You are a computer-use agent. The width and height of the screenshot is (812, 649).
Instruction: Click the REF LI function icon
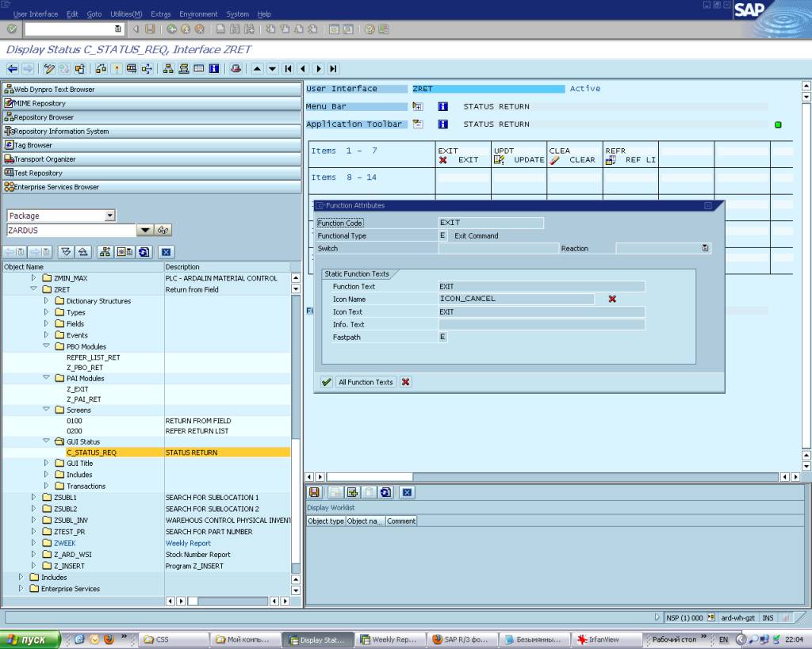[611, 160]
